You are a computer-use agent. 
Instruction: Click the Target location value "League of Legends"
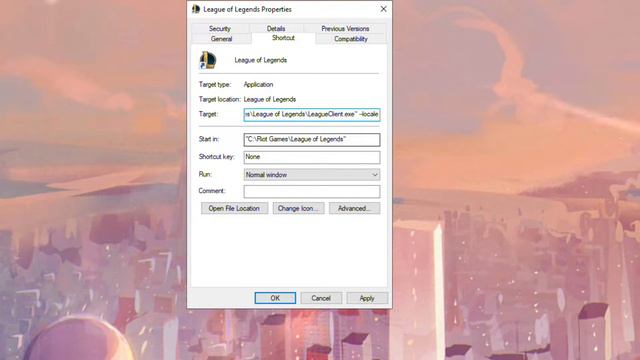(x=270, y=99)
